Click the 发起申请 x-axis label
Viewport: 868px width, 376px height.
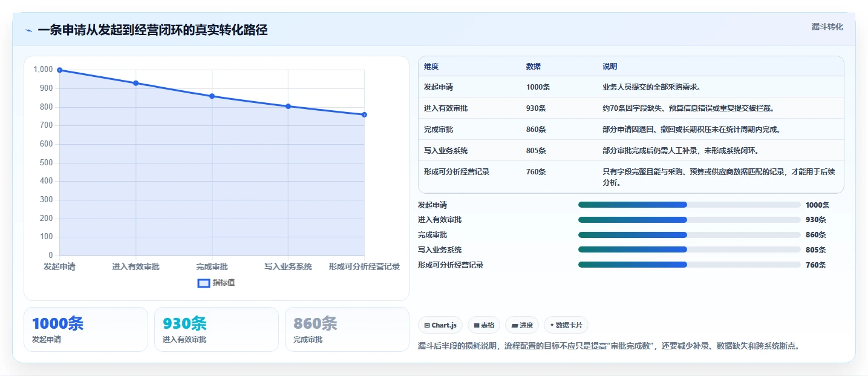[x=59, y=267]
